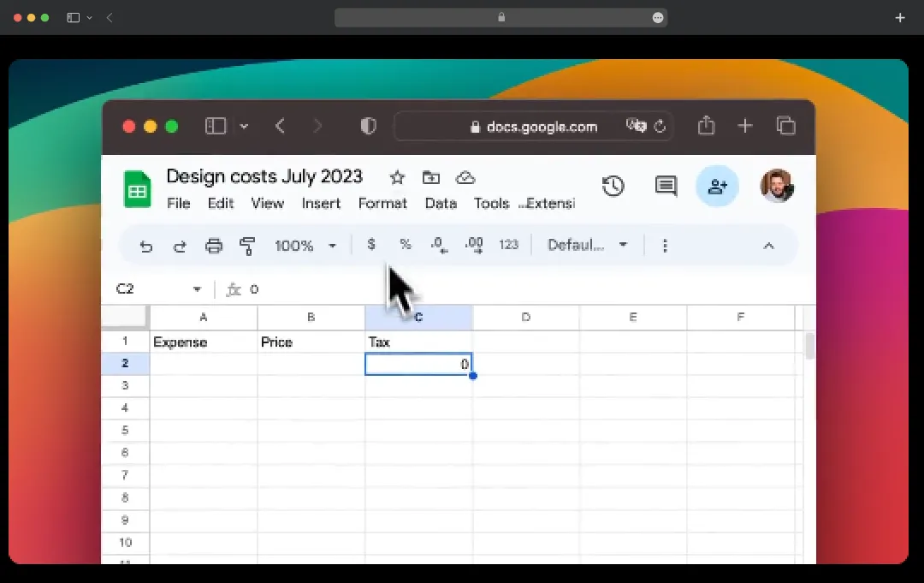The image size is (924, 583).
Task: Select row 5 header
Action: pos(125,431)
